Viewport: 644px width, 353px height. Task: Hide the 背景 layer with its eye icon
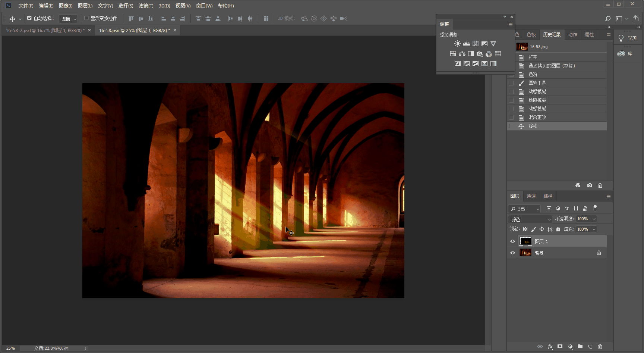point(512,253)
